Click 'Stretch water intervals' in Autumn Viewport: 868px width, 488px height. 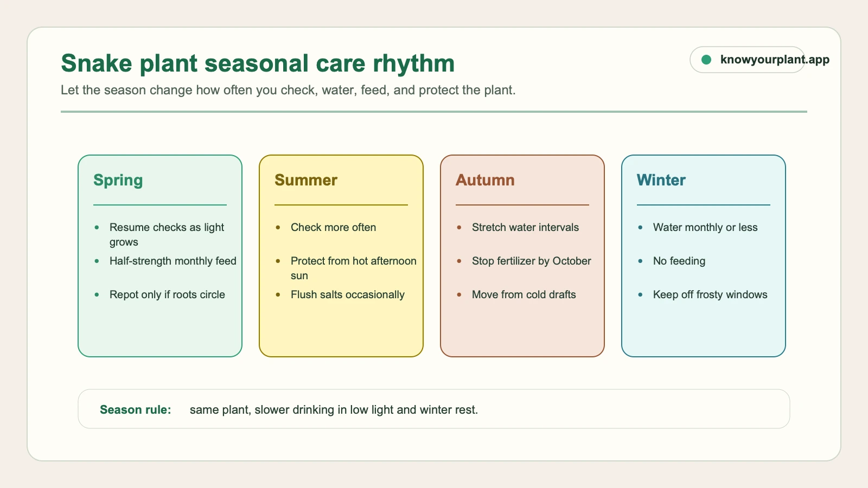(525, 227)
